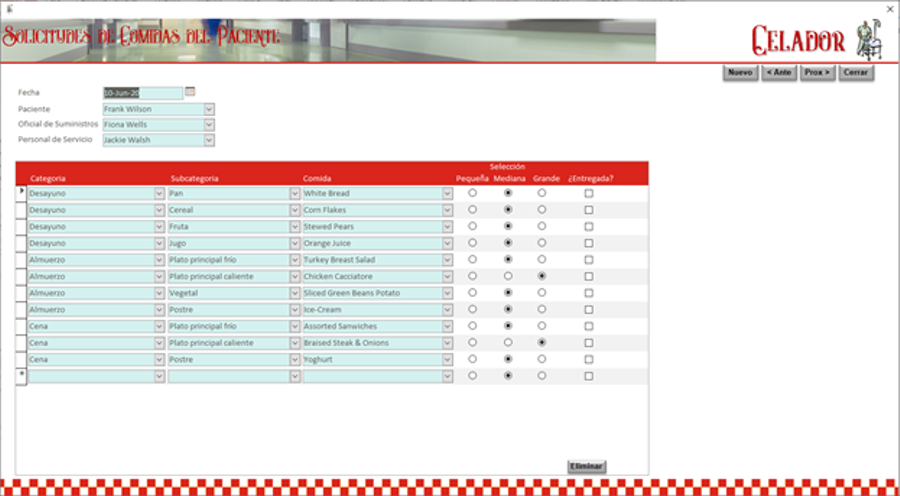Check Entregada for Sliced Green Beans Potato
Screen dimensions: 900x496
click(x=588, y=294)
